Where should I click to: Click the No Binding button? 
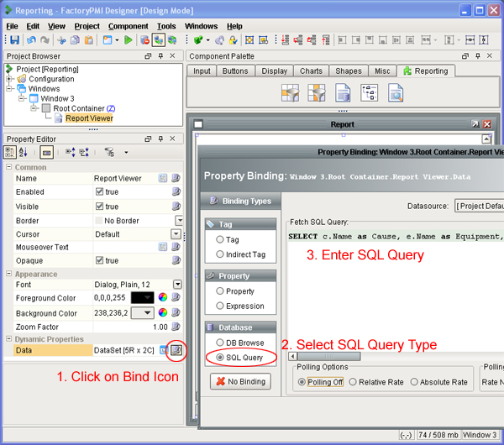(241, 381)
